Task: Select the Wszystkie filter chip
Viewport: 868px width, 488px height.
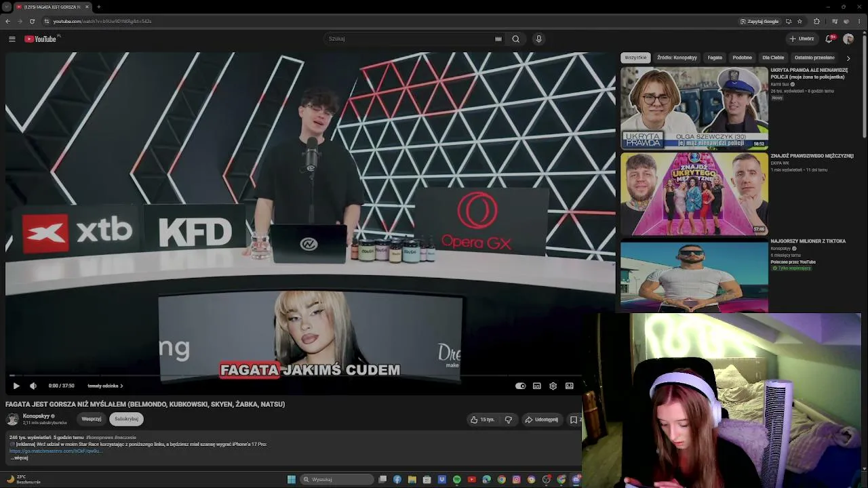Action: coord(635,58)
